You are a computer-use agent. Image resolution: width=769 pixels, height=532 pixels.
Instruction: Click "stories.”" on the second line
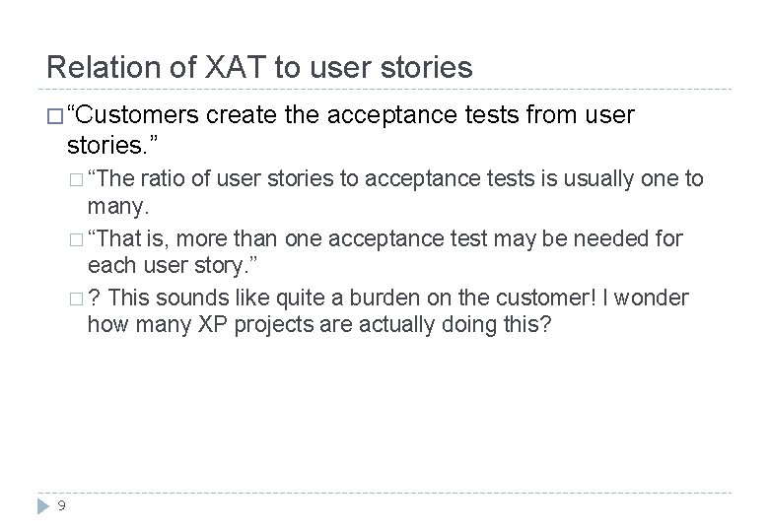pyautogui.click(x=112, y=149)
